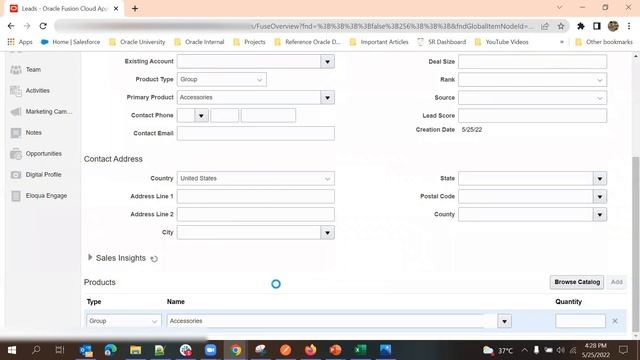Image resolution: width=640 pixels, height=360 pixels.
Task: Open the Postal Code dropdown arrow
Action: click(x=600, y=197)
